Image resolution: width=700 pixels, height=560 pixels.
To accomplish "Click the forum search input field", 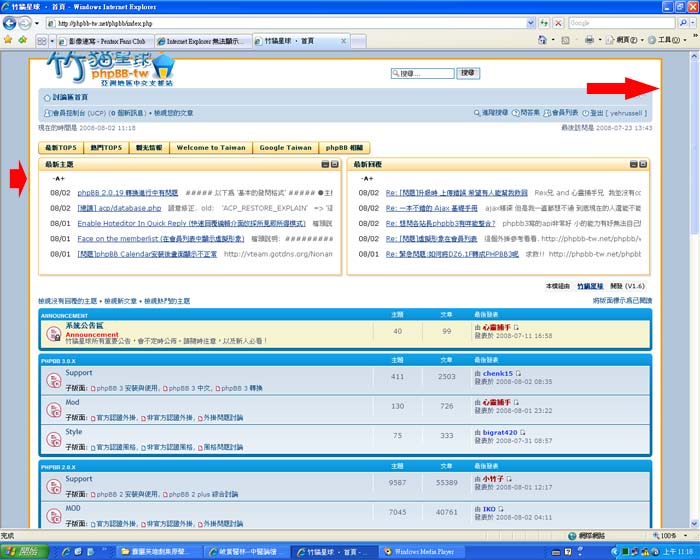I will pos(422,73).
